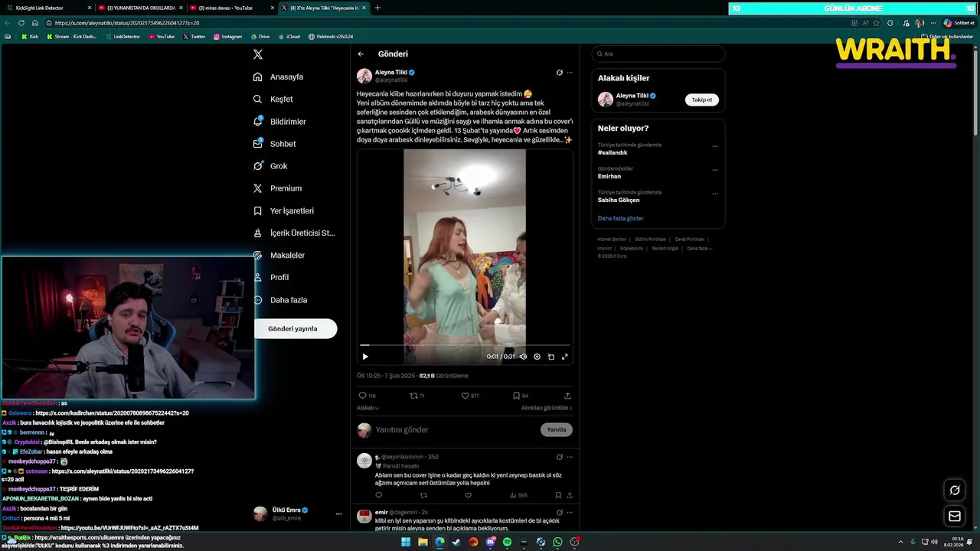Open video settings gear

click(x=537, y=357)
